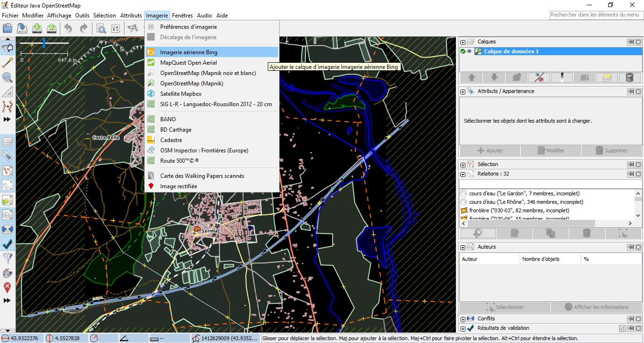This screenshot has width=644, height=343.
Task: Click the preferences sliders toolbar icon
Action: point(115,28)
